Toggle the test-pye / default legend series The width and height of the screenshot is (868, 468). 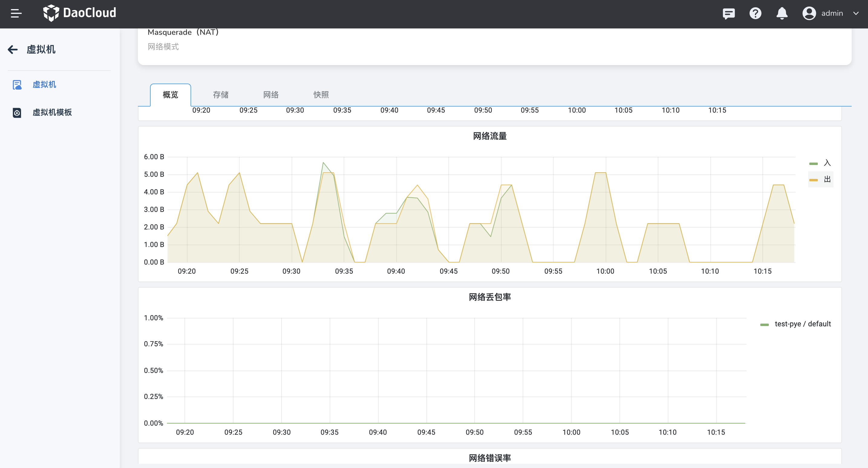tap(802, 324)
